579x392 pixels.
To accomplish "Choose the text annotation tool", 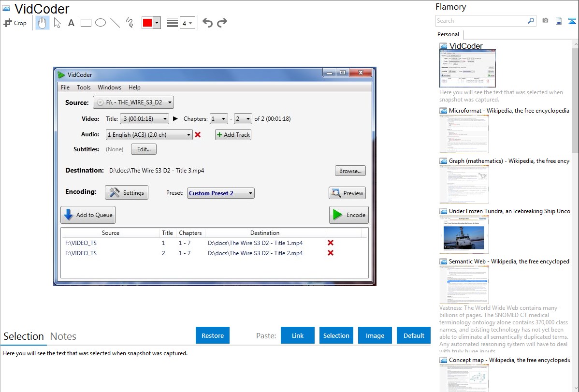I will click(71, 23).
